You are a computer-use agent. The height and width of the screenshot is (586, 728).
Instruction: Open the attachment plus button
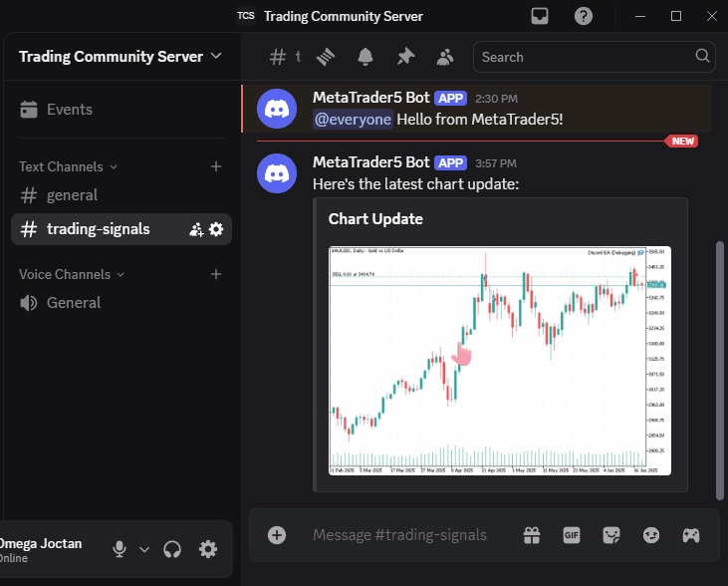pyautogui.click(x=277, y=535)
